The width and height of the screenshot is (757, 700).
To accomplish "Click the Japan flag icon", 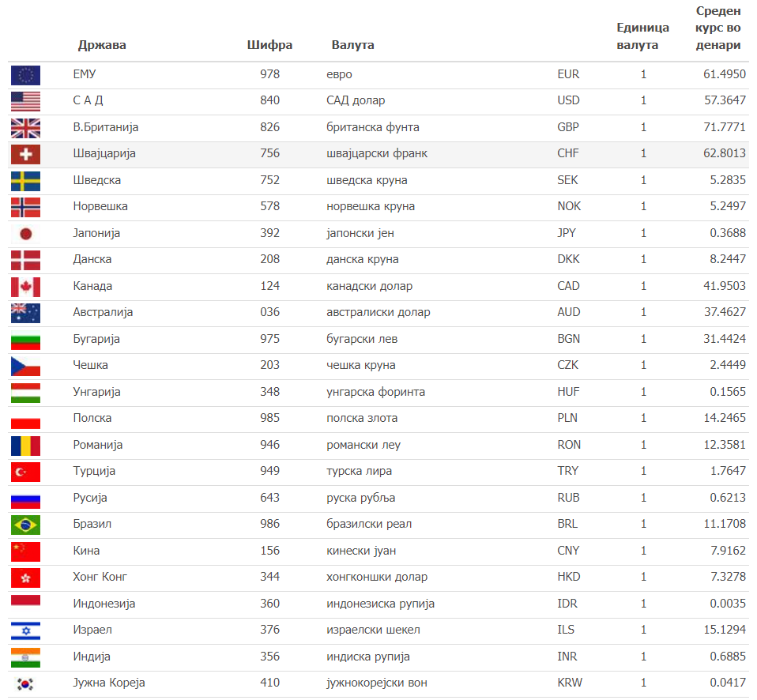I will click(x=25, y=234).
